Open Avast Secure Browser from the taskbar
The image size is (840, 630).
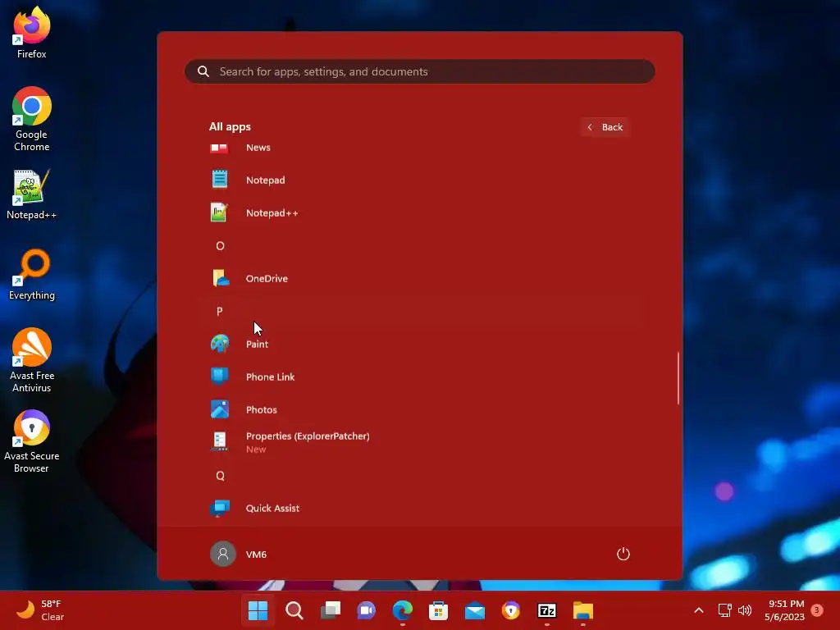[510, 610]
